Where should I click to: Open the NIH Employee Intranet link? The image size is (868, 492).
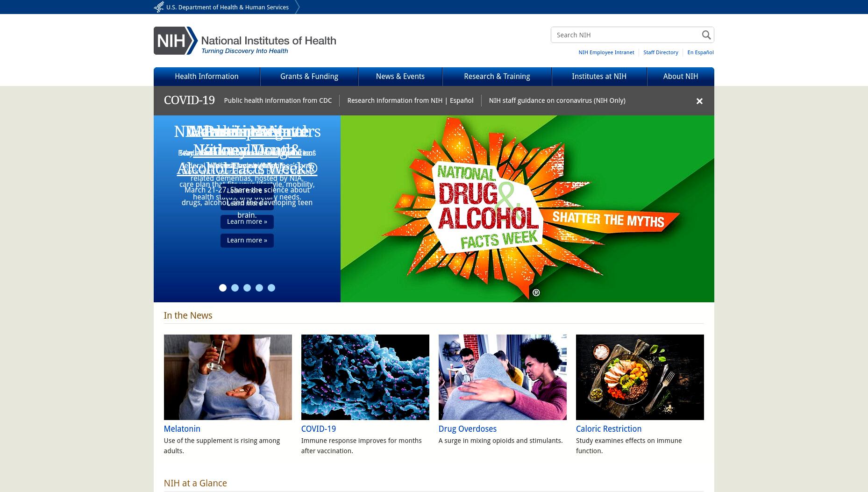(x=606, y=52)
